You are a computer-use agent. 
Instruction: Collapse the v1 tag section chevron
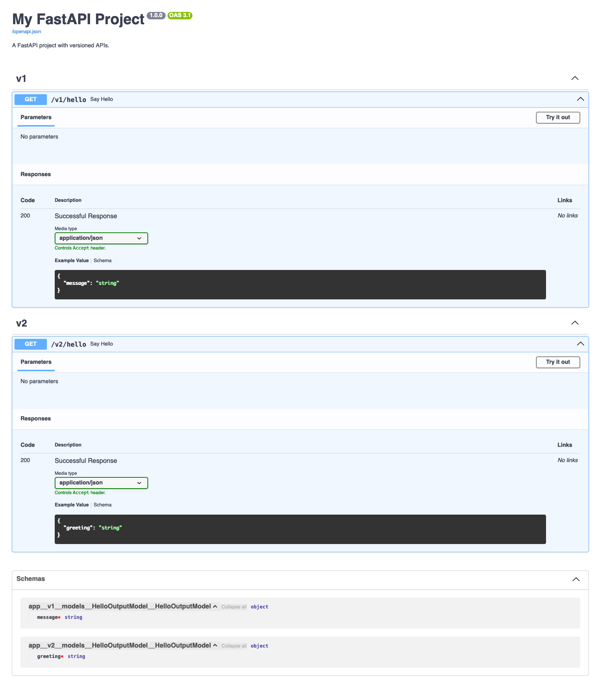575,78
